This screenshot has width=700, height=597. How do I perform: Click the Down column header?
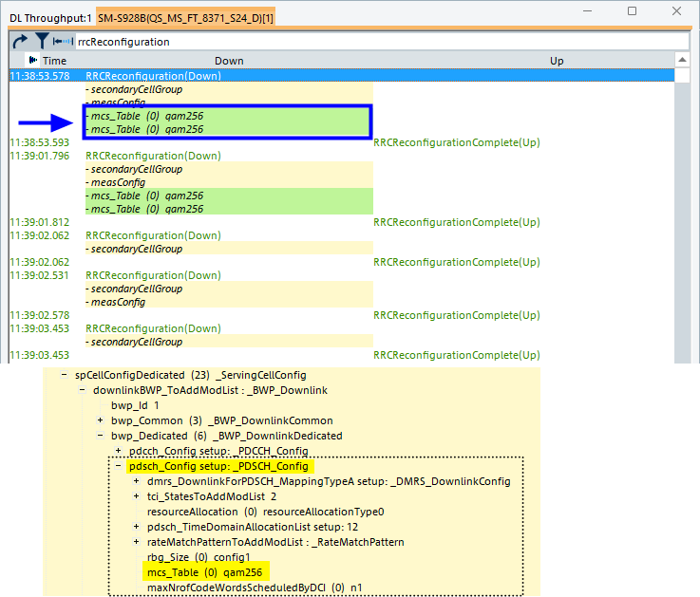coord(229,61)
